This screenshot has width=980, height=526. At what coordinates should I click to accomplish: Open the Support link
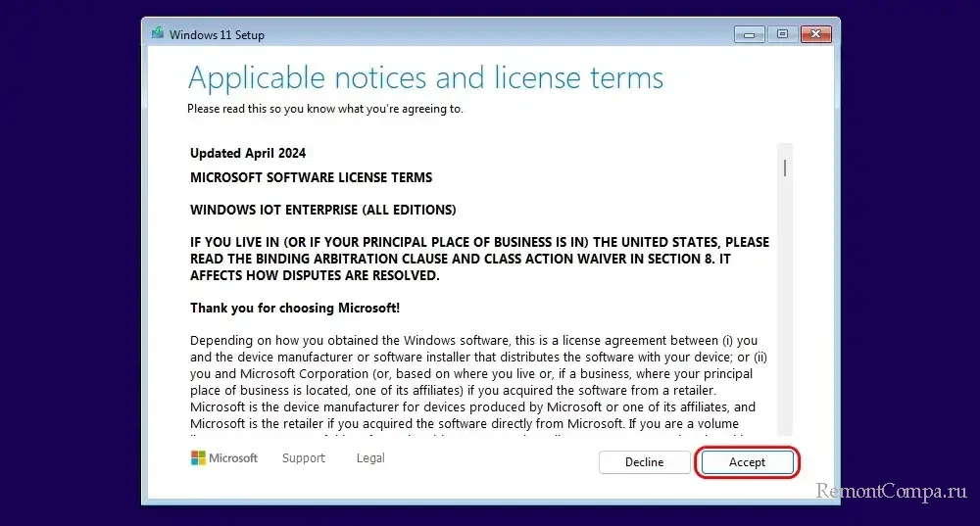point(304,457)
